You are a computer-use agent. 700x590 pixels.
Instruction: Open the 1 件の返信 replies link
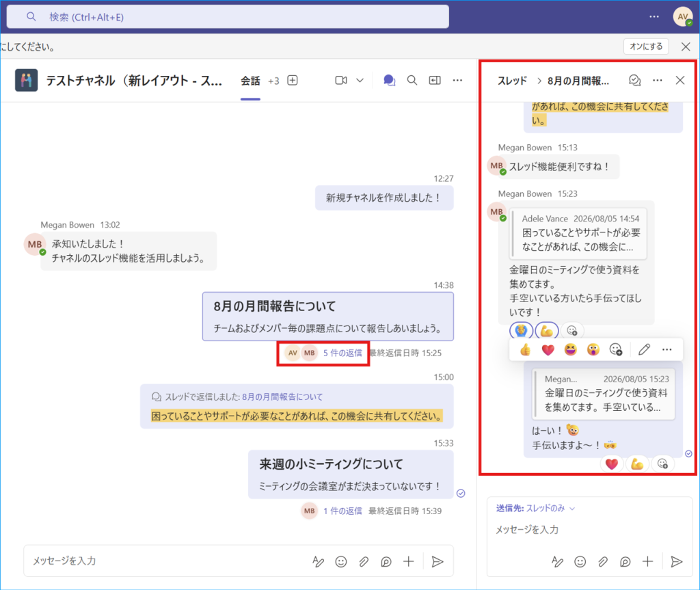point(342,511)
